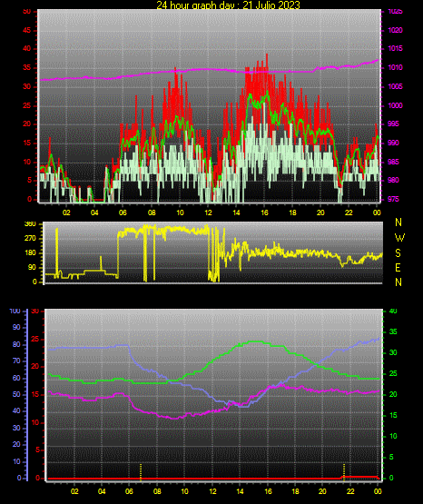
Task: Click the green 15 temperature axis label
Action: click(x=393, y=415)
